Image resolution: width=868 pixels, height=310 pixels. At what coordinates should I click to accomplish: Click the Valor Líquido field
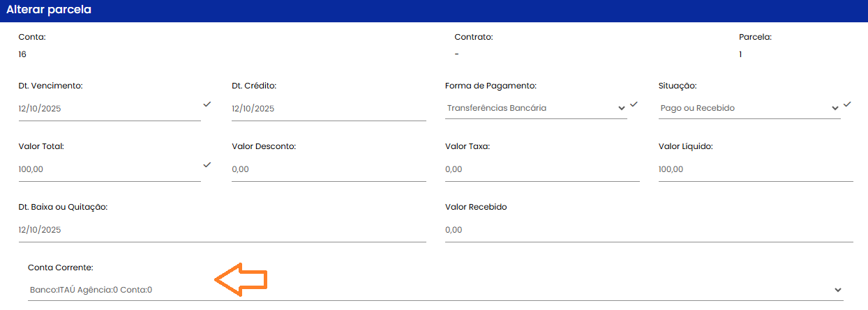756,169
